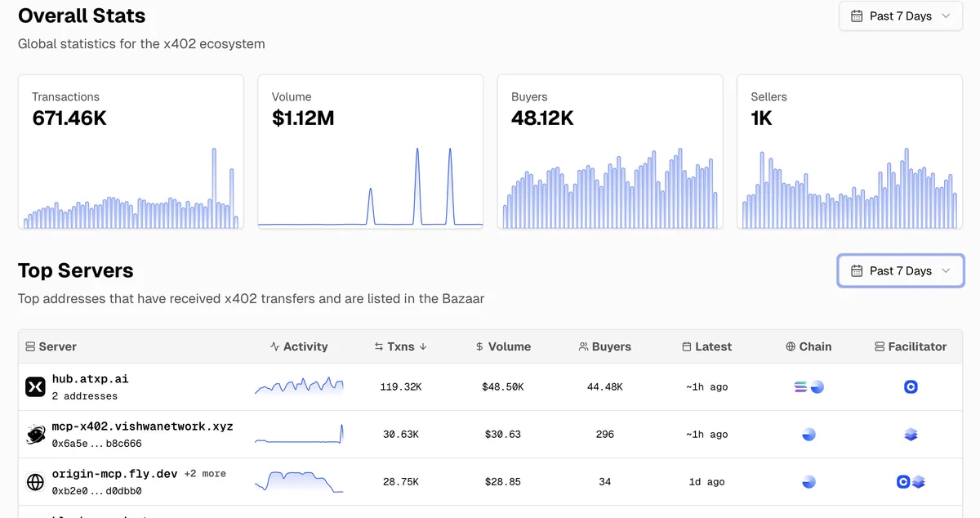The image size is (980, 518).
Task: Sort by Latest column header
Action: (x=707, y=346)
